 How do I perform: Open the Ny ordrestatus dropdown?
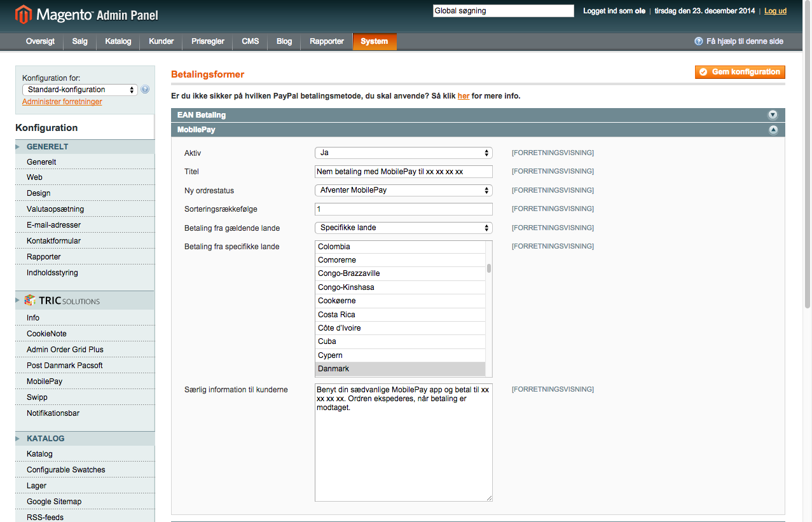(x=403, y=190)
